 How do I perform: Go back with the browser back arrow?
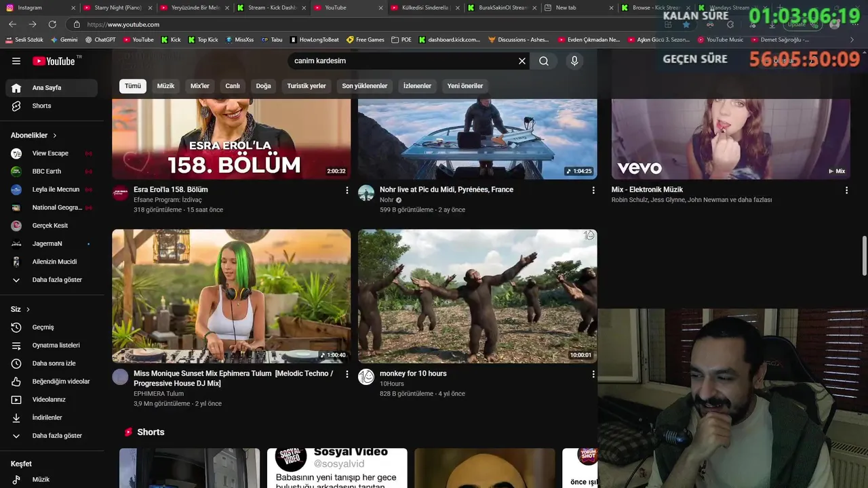12,24
